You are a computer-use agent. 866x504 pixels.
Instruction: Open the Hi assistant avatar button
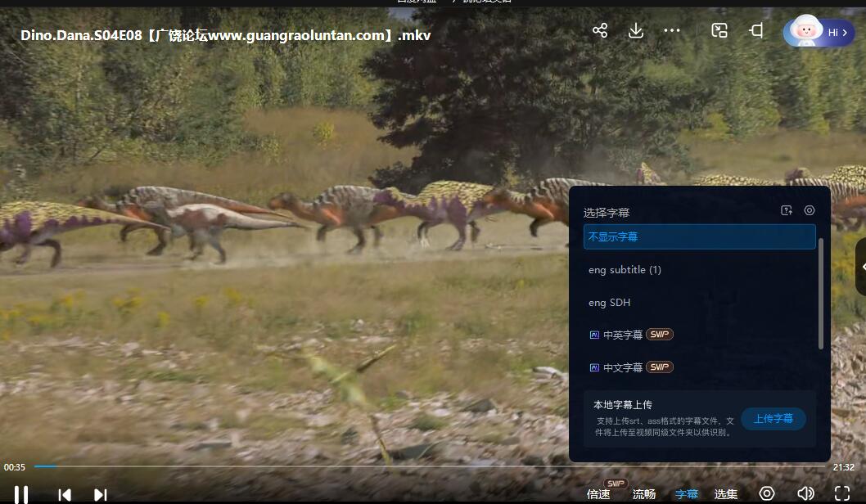(x=819, y=31)
